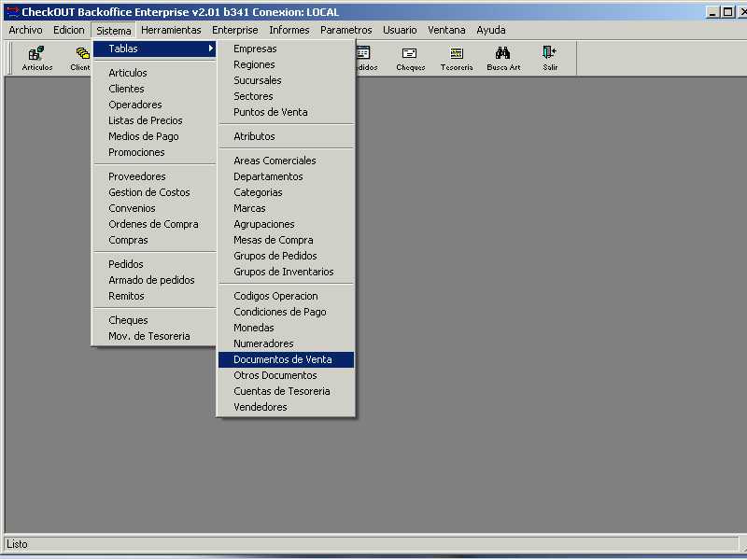Select Marcas in the submenu
This screenshot has width=747, height=560.
[286, 208]
